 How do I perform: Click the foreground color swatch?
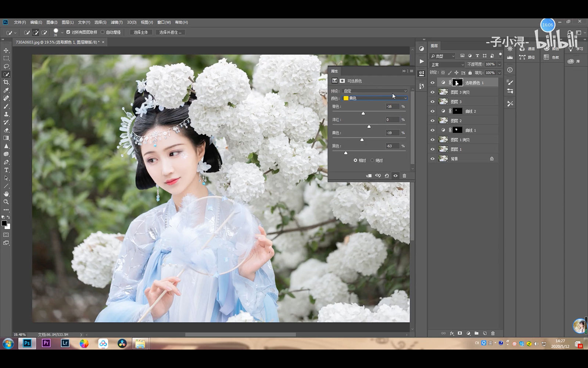pos(4,223)
